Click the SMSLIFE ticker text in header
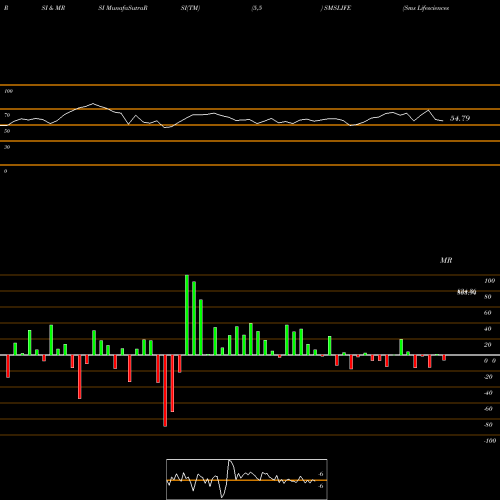Viewport: 500px width, 500px height. coord(337,8)
